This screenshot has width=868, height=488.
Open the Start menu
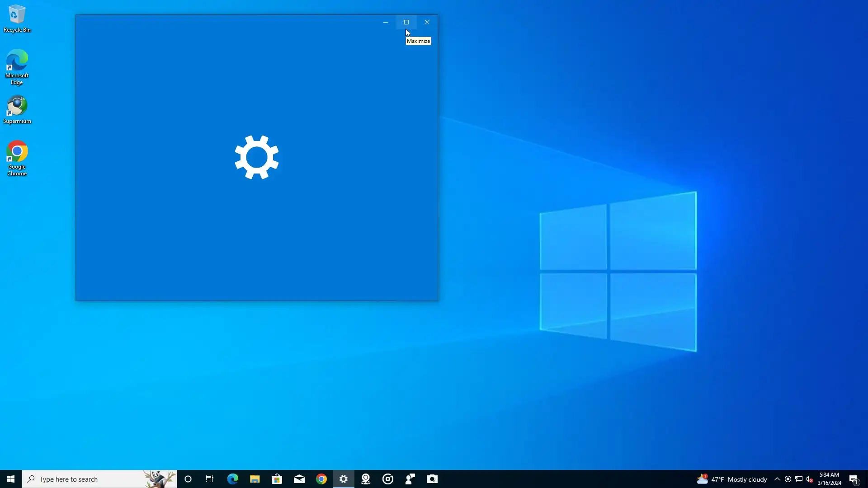click(x=11, y=479)
